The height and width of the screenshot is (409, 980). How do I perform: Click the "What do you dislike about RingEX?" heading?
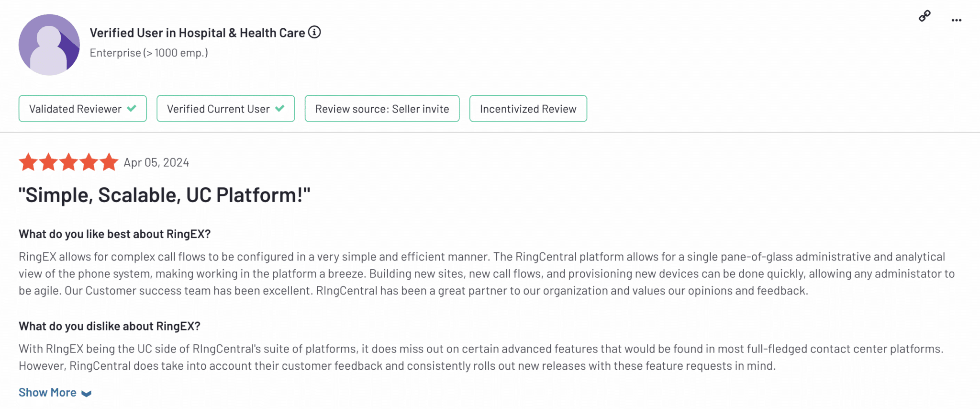[x=109, y=326]
